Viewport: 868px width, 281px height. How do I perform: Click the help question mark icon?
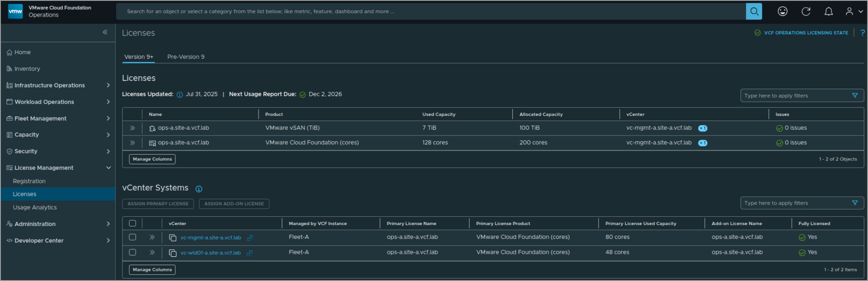coord(862,33)
